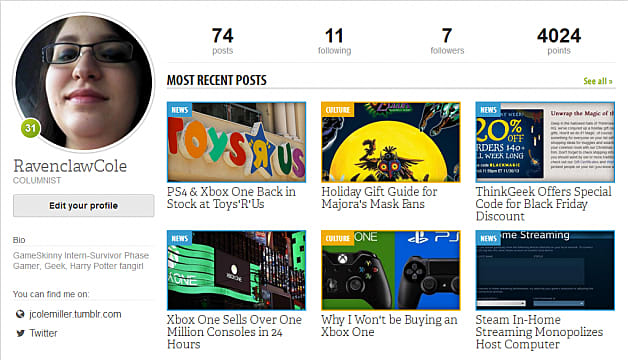Click the MOST RECENT POSTS heading
The width and height of the screenshot is (628, 360).
point(217,80)
